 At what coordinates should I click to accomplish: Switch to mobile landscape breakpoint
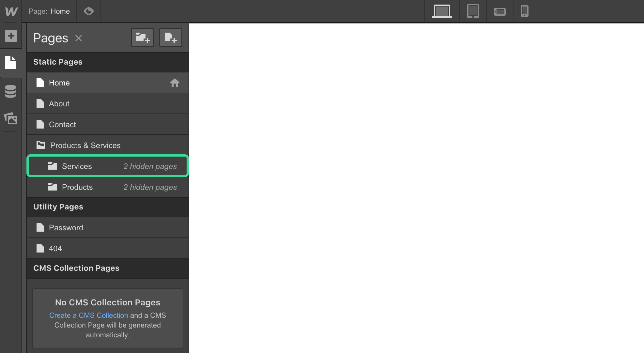[x=499, y=11]
